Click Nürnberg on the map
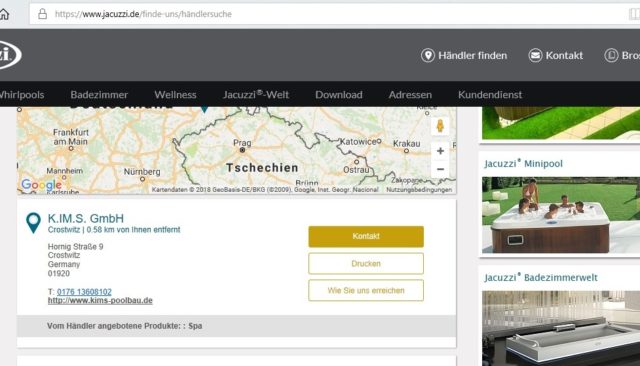 pos(142,172)
